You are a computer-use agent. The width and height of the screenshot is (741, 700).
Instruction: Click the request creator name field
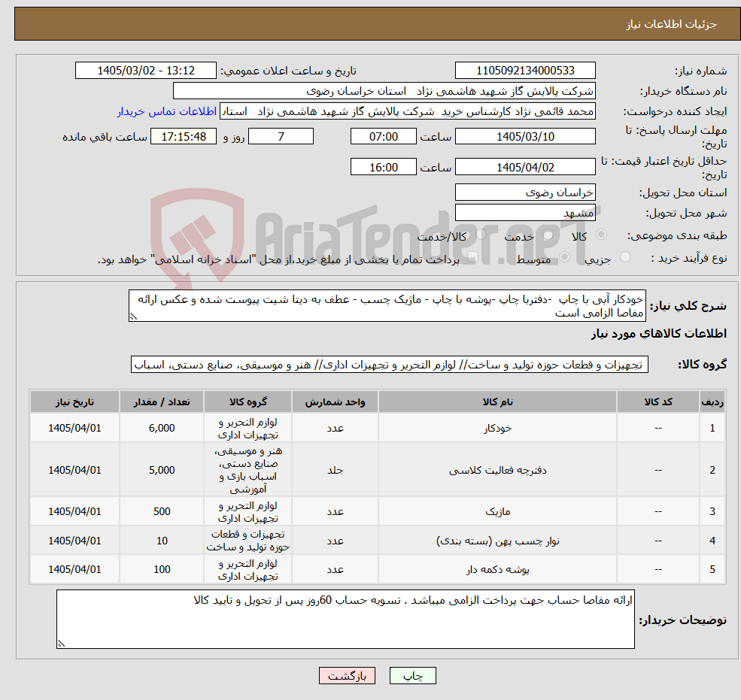407,111
